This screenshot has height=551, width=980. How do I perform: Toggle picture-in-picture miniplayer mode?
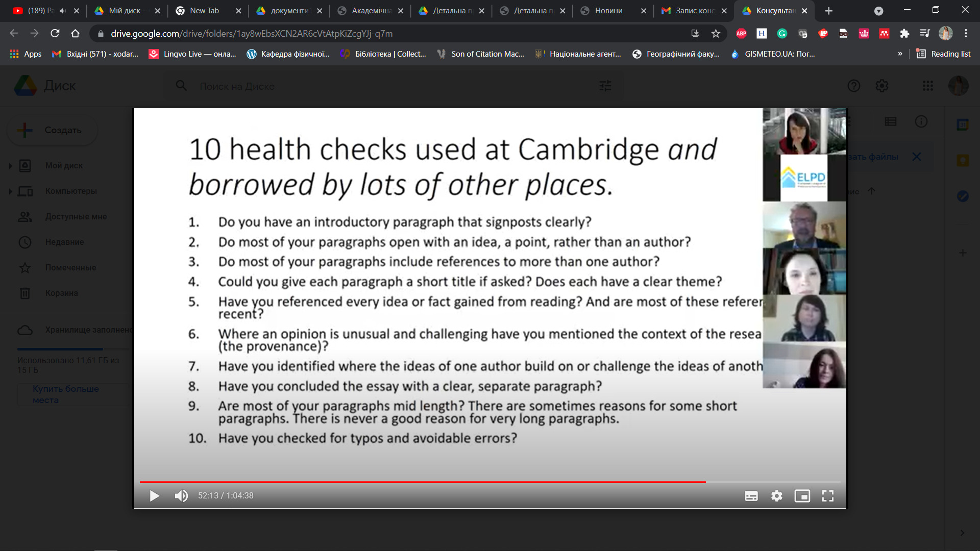point(802,496)
